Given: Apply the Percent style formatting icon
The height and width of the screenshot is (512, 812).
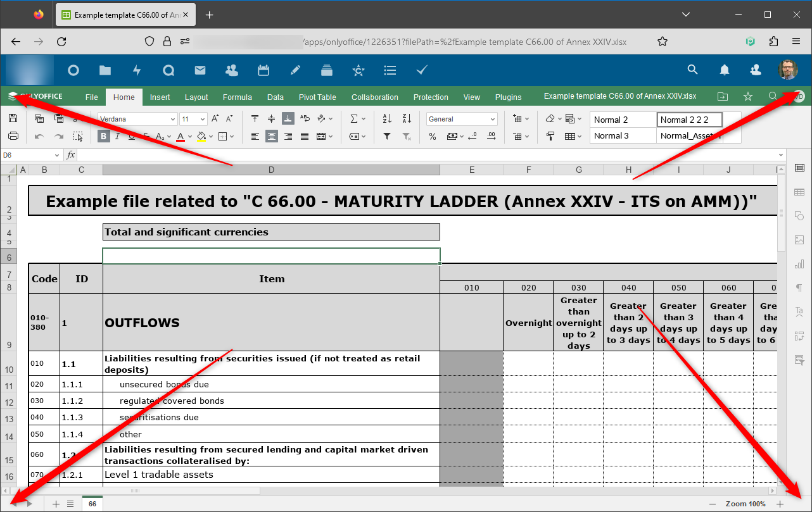Looking at the screenshot, I should (433, 135).
